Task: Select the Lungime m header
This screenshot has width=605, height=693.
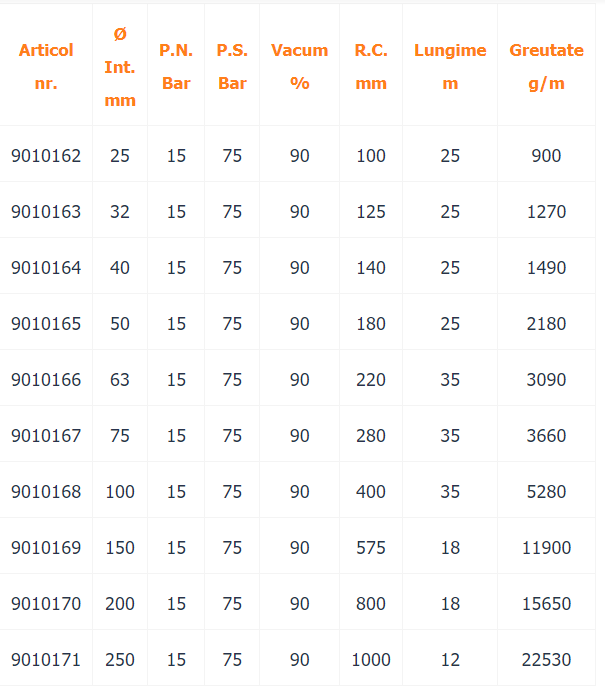Action: [450, 67]
